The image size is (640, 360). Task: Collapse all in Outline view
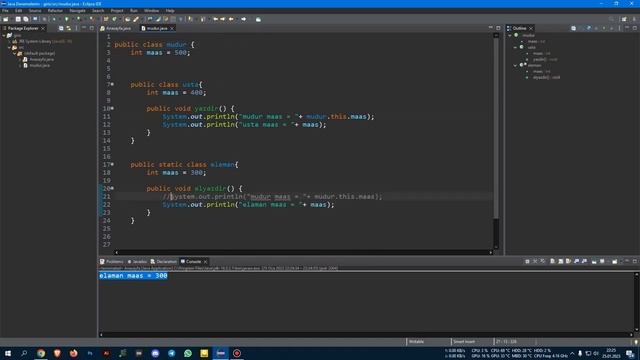tap(573, 28)
